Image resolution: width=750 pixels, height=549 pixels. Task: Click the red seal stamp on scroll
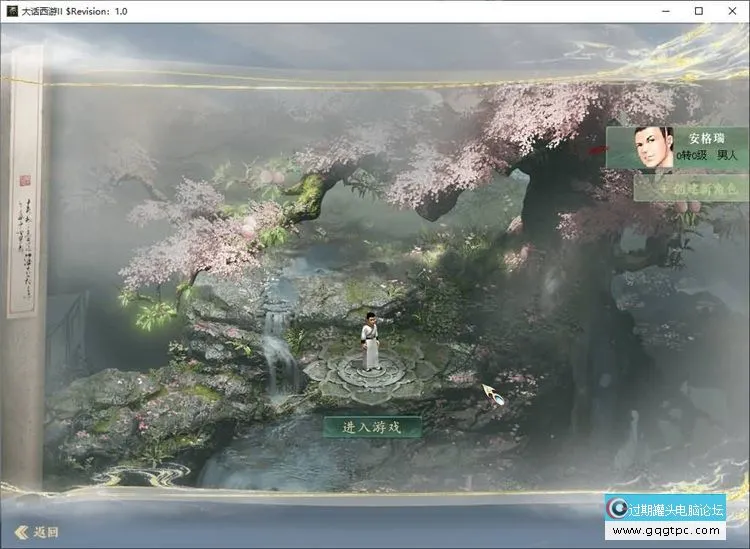click(25, 181)
